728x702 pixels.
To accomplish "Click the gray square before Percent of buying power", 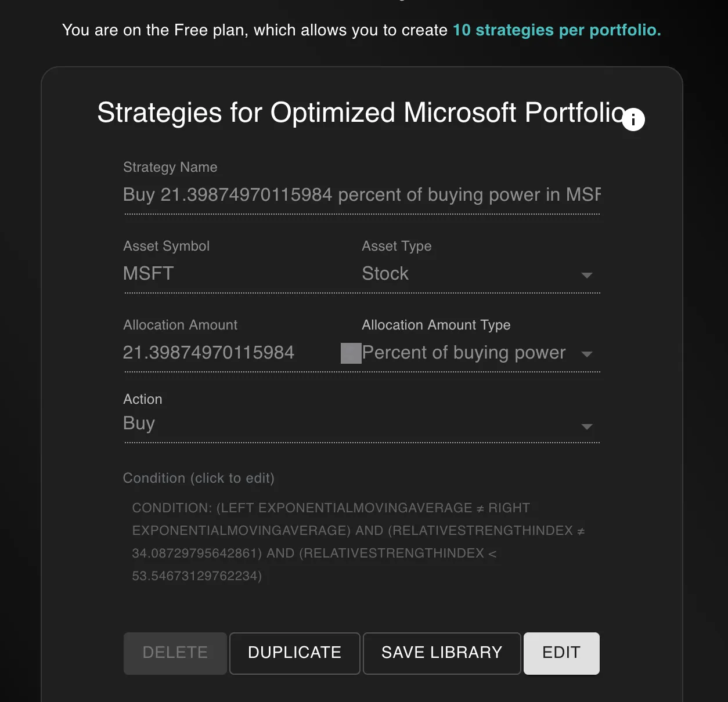I will pos(351,353).
